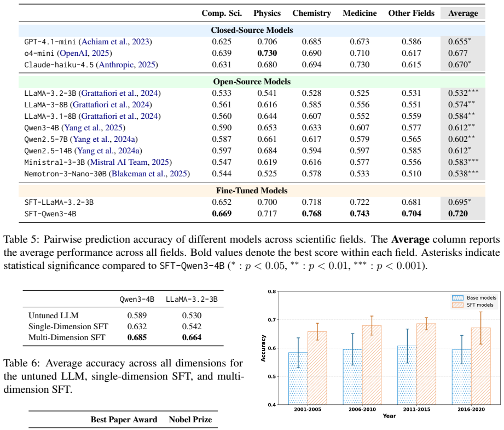Screen dimensions: 504x430
Task: Click the Ministral-3-3B model name
Action: 54,163
